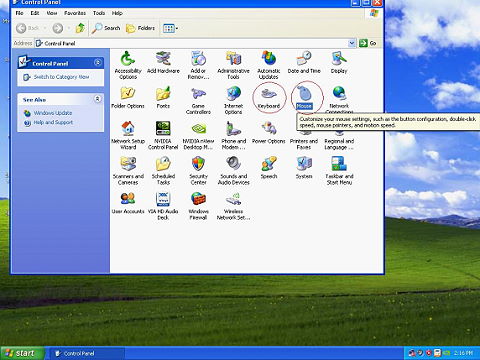Viewport: 480px width, 360px height.
Task: Collapse the See Also section
Action: point(98,99)
